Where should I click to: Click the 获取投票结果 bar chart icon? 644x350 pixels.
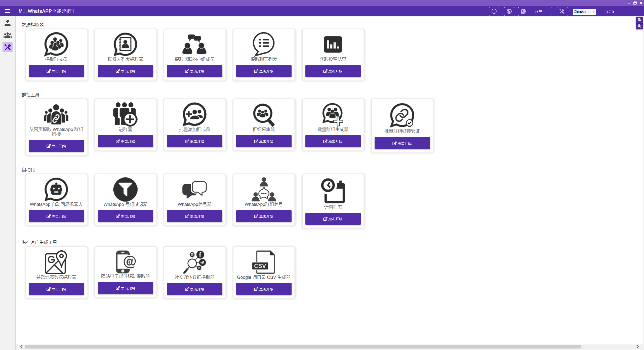[333, 45]
